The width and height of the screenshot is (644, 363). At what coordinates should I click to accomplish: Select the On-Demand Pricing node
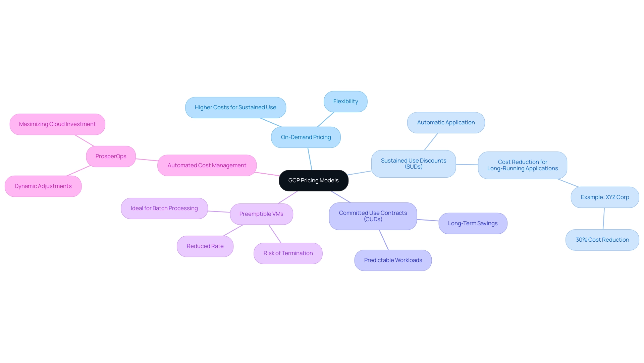coord(306,137)
